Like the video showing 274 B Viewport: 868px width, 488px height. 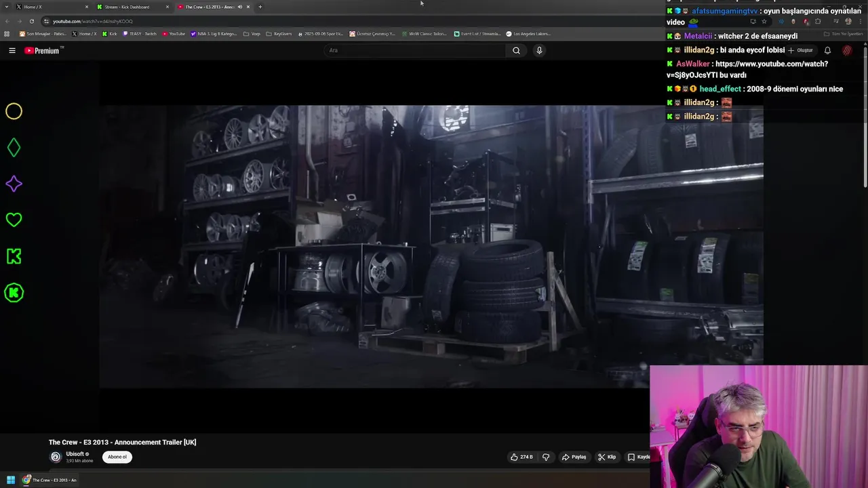[521, 457]
